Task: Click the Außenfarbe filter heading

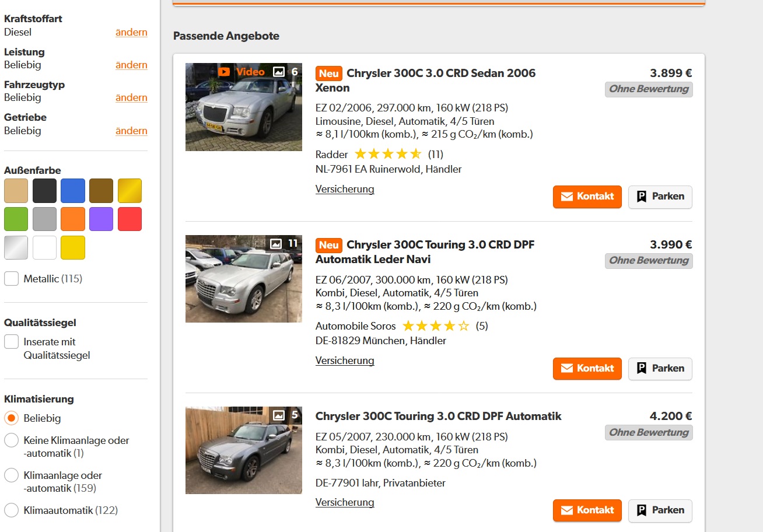Action: point(33,170)
